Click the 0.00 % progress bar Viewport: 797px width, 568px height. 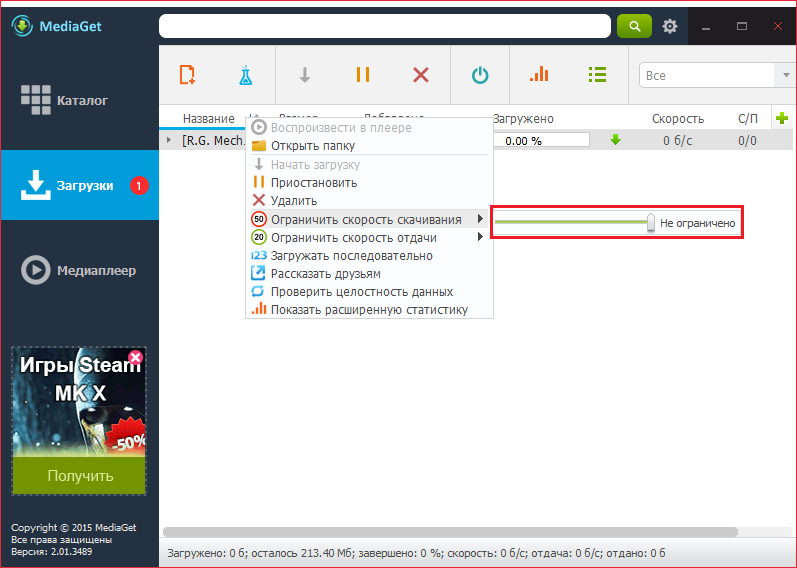coord(541,140)
